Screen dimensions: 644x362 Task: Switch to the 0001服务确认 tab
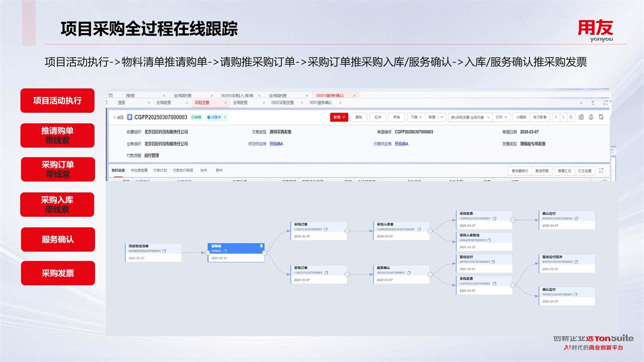[x=321, y=102]
